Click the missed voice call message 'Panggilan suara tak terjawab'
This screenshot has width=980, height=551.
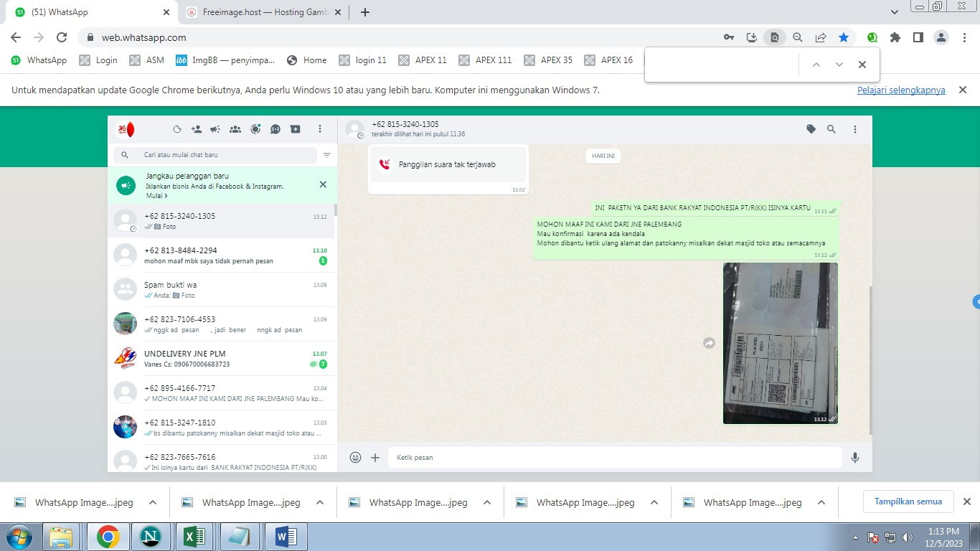(x=448, y=164)
